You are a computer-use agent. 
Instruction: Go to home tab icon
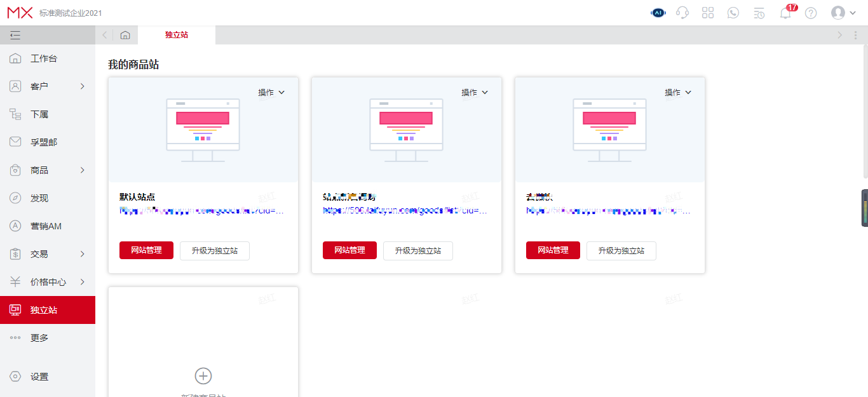(x=125, y=35)
